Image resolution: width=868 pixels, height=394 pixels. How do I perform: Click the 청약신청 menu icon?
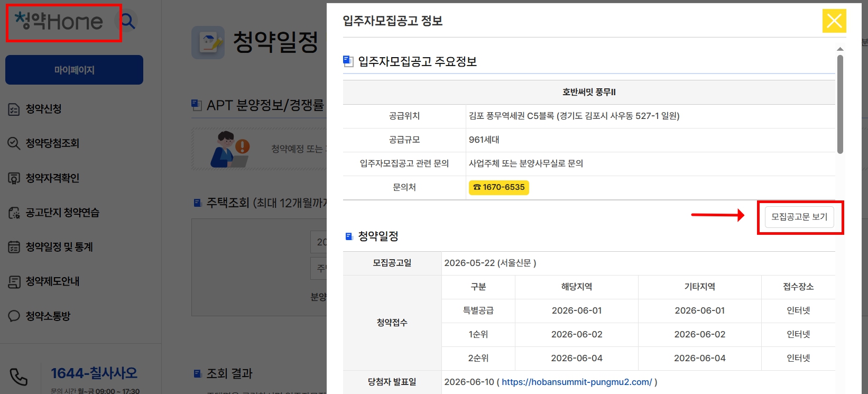14,109
